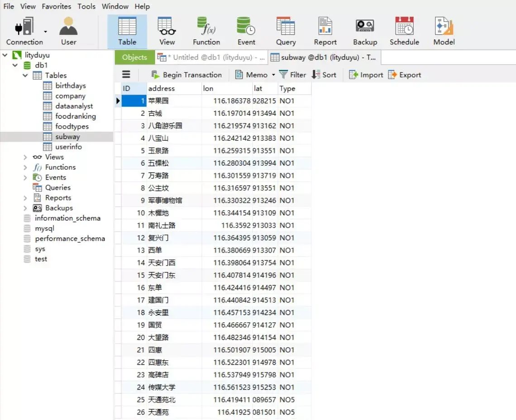Viewport: 516px width, 420px height.
Task: Switch to the Objects tab
Action: [134, 57]
